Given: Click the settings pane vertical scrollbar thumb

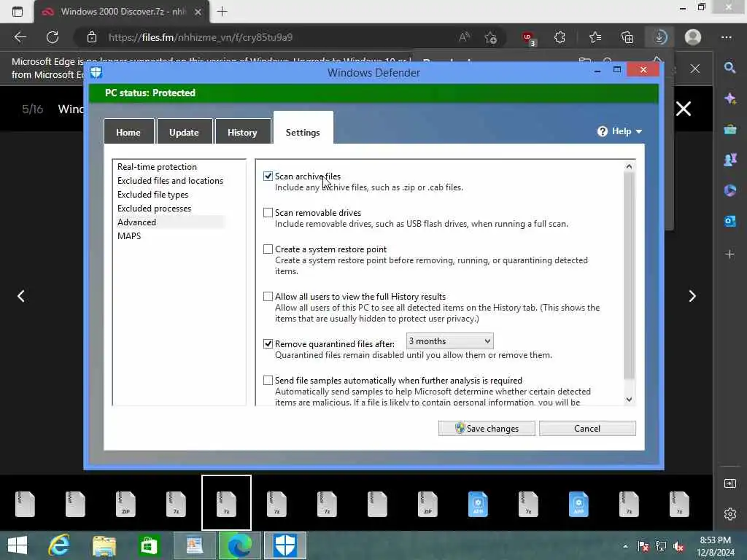Looking at the screenshot, I should (x=629, y=276).
